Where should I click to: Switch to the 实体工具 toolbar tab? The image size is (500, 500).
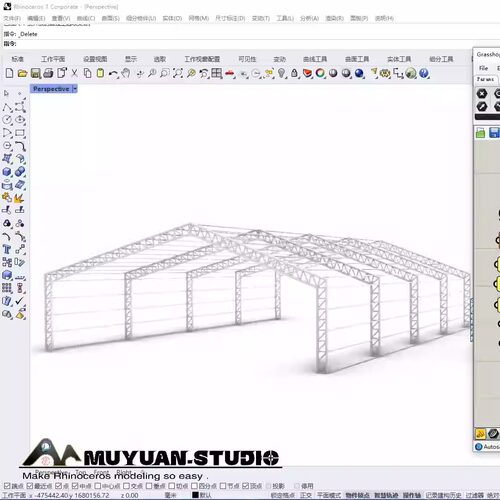(399, 59)
